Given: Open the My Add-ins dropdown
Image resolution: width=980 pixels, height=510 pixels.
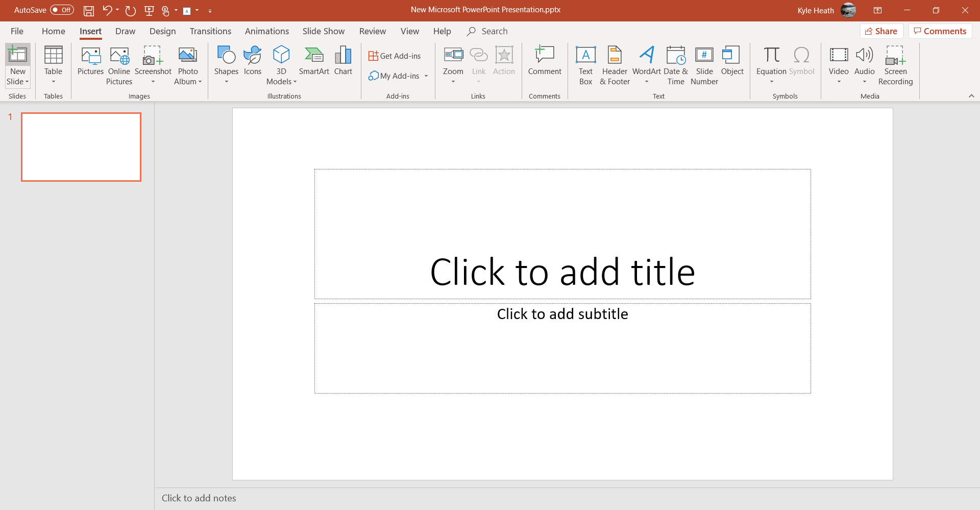Looking at the screenshot, I should pos(427,76).
